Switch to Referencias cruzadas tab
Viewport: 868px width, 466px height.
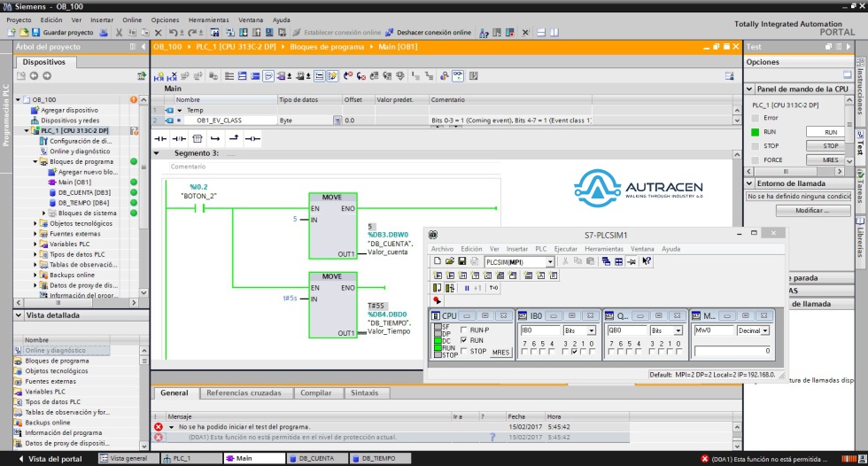(244, 393)
